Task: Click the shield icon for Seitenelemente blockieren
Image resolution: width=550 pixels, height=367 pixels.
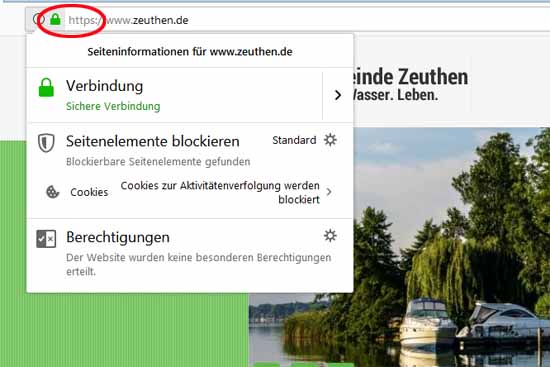Action: coord(46,143)
